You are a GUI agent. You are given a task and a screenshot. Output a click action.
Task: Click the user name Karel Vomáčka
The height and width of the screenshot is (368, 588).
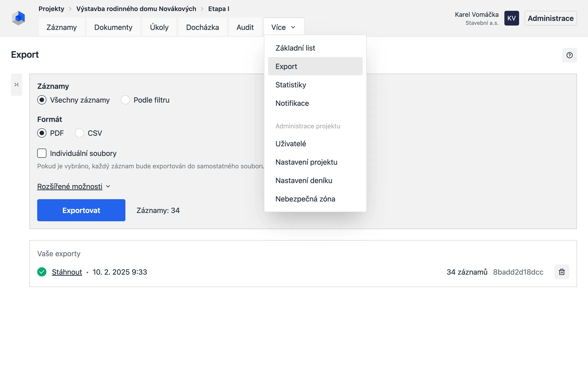tap(476, 14)
